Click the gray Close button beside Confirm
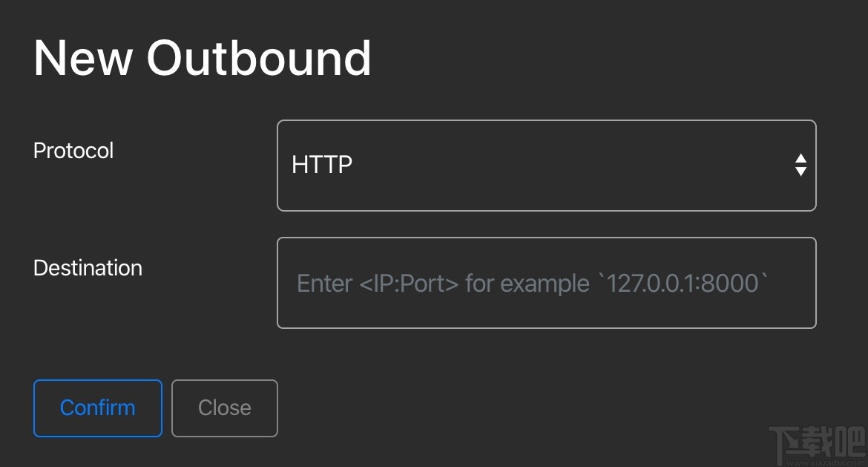The width and height of the screenshot is (868, 467). 224,408
